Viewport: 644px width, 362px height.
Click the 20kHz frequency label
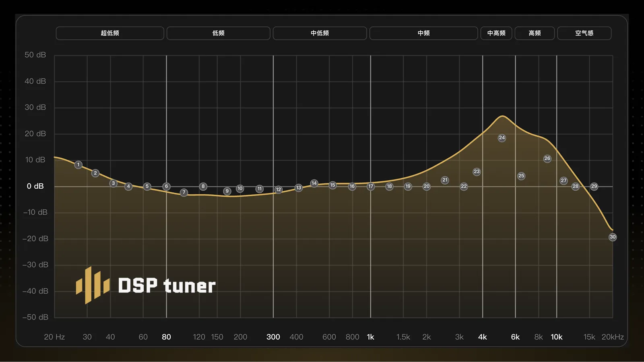(x=613, y=337)
